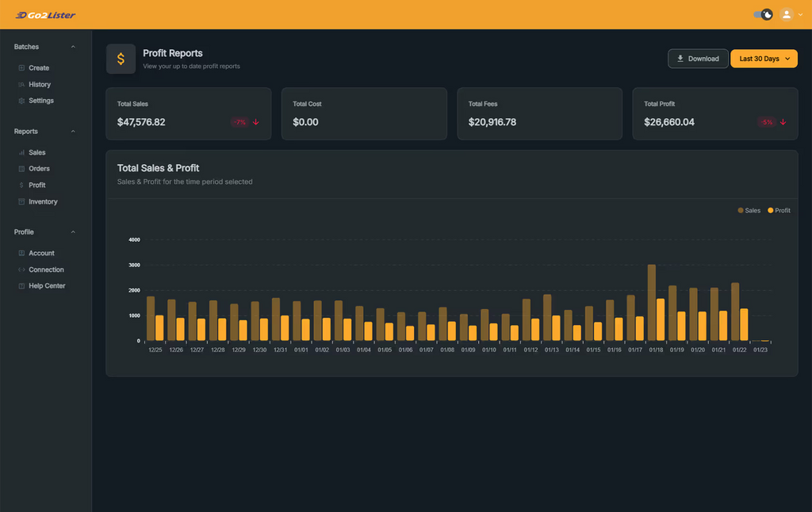Click the Create batch icon in sidebar
This screenshot has width=812, height=512.
coord(21,68)
